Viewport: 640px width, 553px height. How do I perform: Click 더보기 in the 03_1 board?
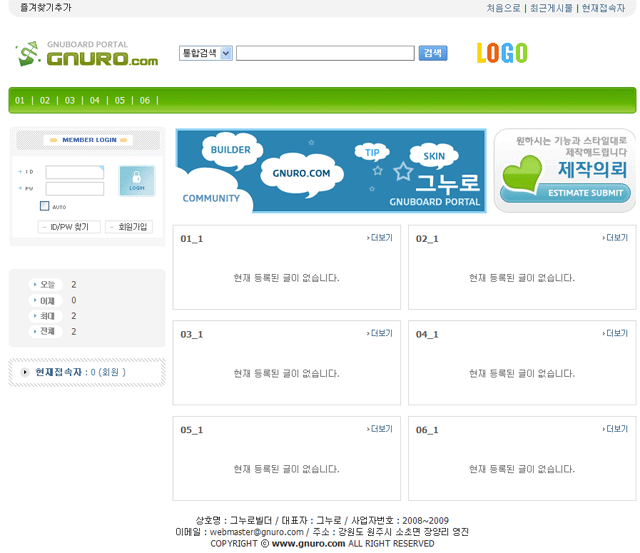380,333
